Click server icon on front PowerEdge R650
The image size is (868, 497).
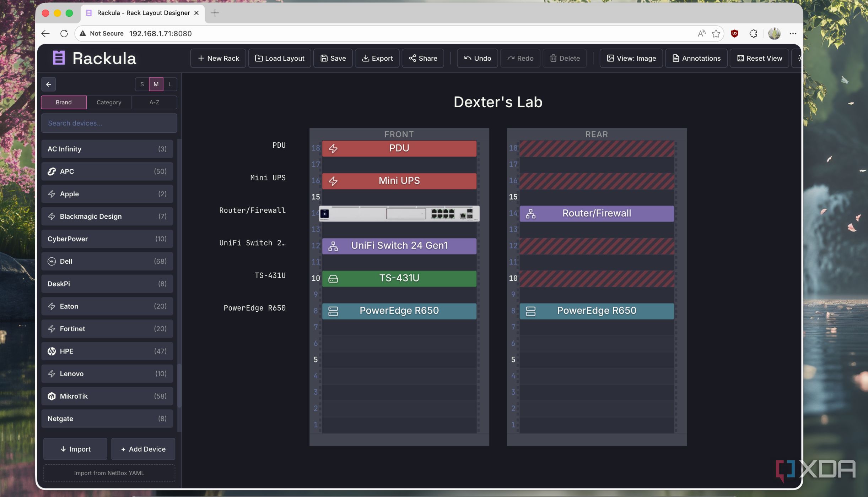click(333, 311)
